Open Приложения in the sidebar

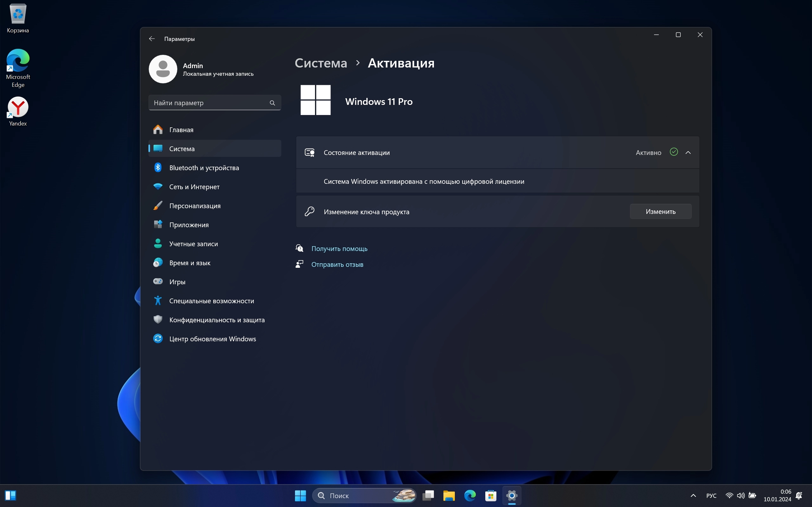coord(189,225)
